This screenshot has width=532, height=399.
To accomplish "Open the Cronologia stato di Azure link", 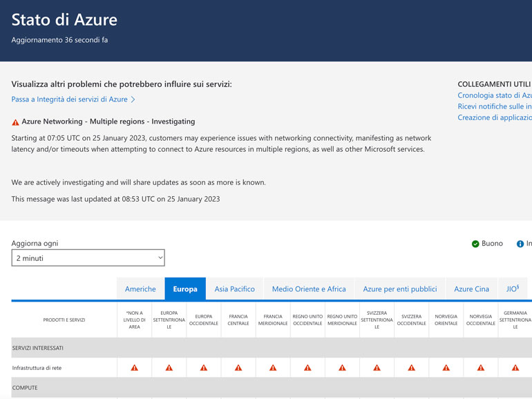I will coord(495,95).
